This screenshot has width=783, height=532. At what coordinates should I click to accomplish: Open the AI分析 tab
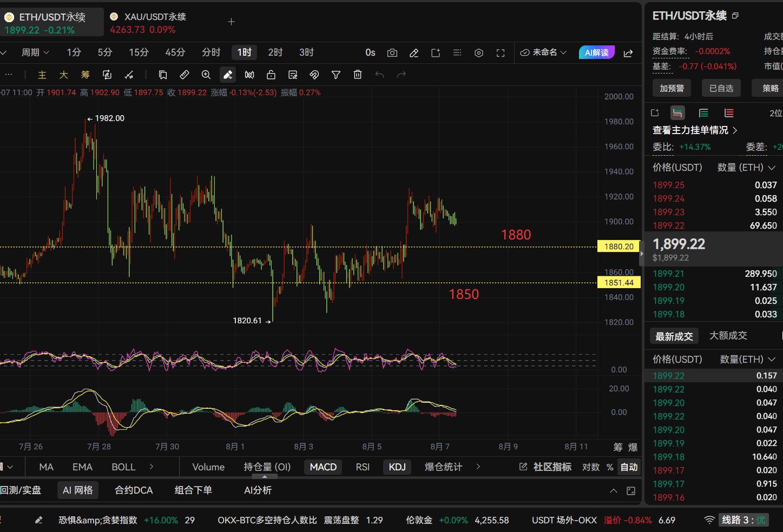point(258,490)
